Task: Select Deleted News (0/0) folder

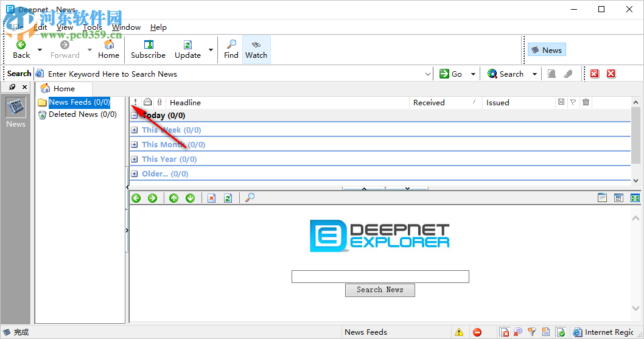Action: [x=83, y=114]
